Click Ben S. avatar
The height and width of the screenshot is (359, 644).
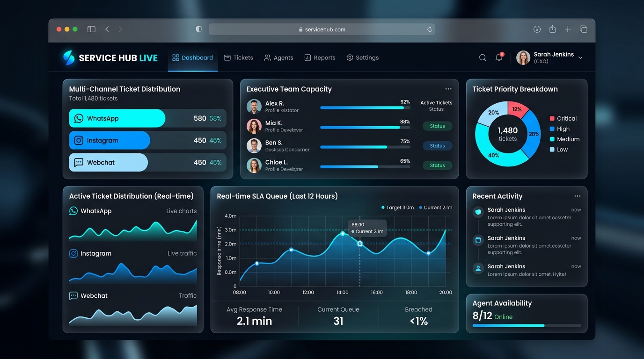(x=254, y=146)
